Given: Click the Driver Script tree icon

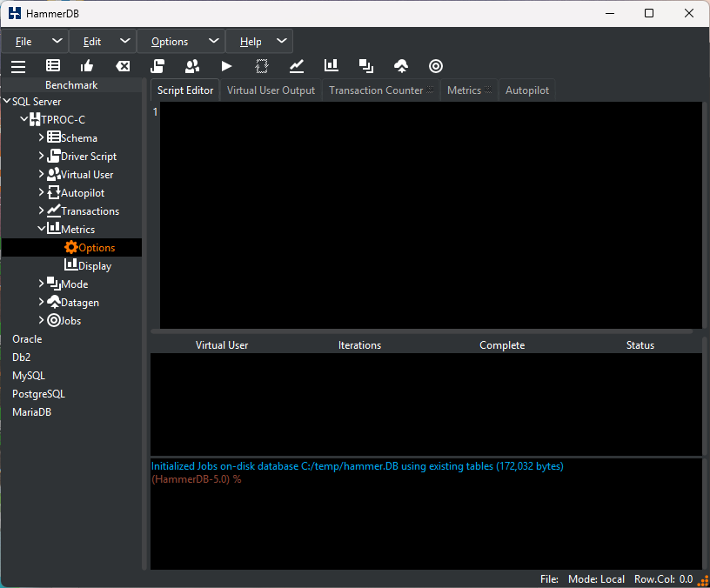Looking at the screenshot, I should point(54,156).
